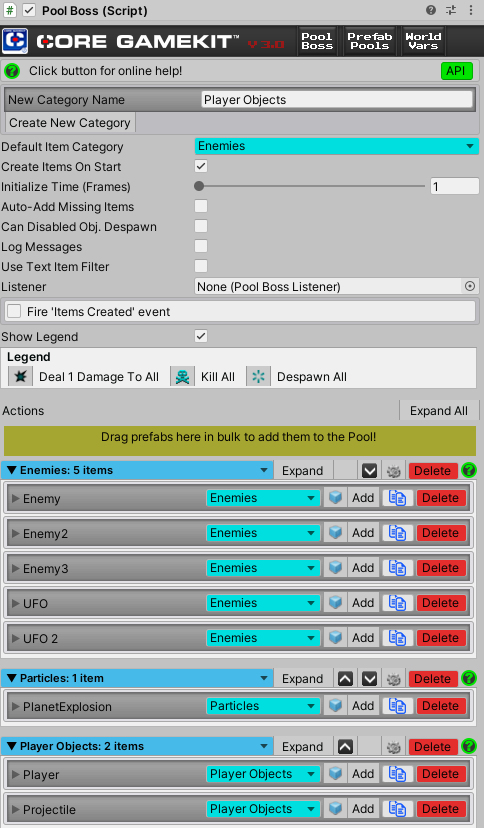484x828 pixels.
Task: Click the Despawn All legend icon
Action: pos(258,377)
